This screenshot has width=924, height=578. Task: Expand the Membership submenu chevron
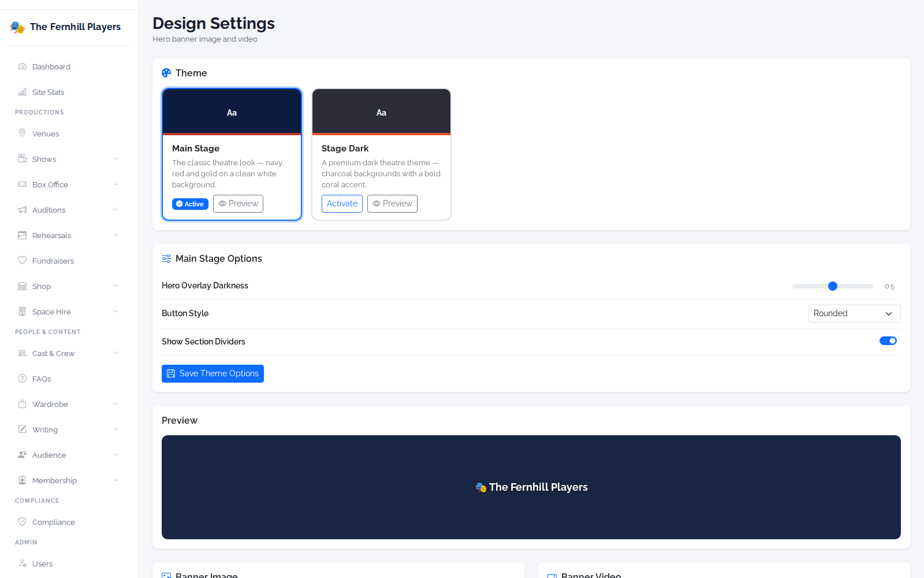pos(115,480)
